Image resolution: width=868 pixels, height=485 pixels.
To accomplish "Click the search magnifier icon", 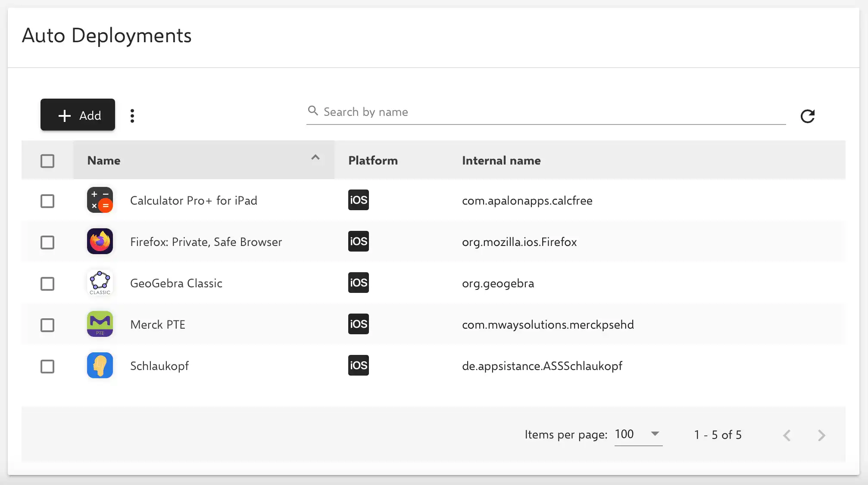I will (x=313, y=111).
